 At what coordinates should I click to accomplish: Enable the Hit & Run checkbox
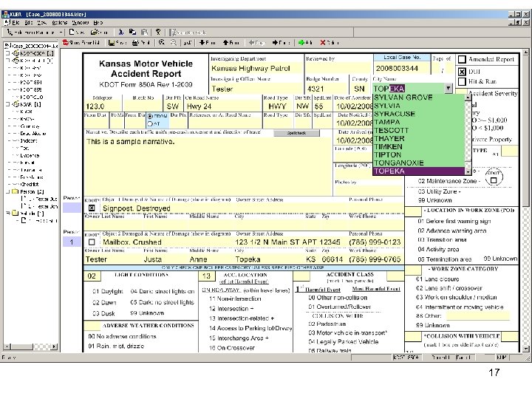click(462, 82)
